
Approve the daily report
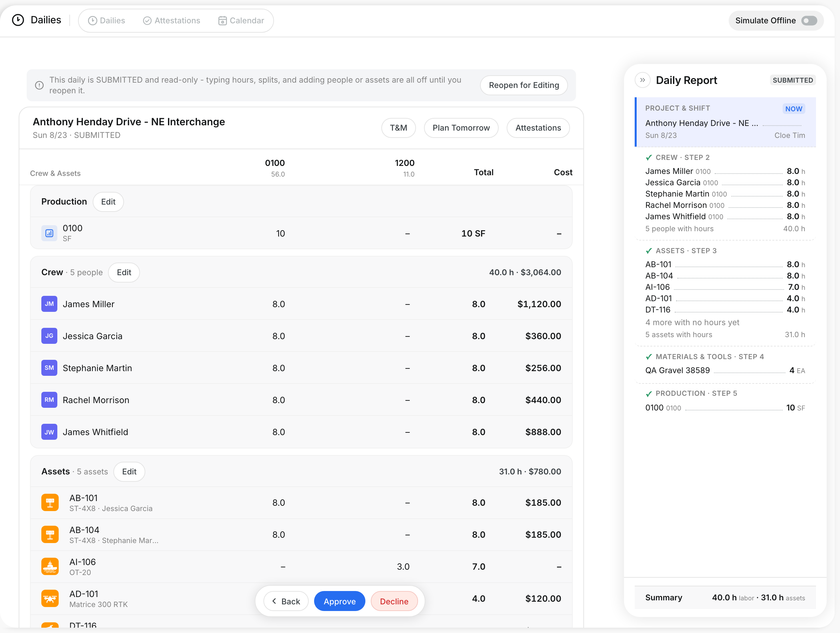pyautogui.click(x=339, y=601)
